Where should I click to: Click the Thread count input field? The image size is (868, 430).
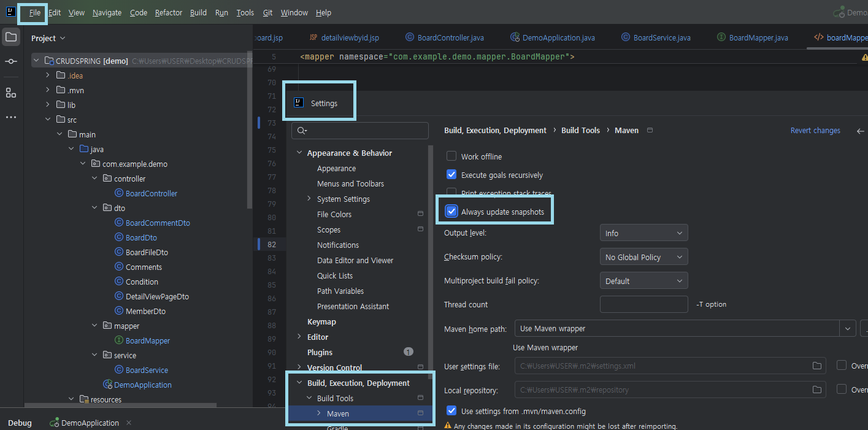(643, 304)
